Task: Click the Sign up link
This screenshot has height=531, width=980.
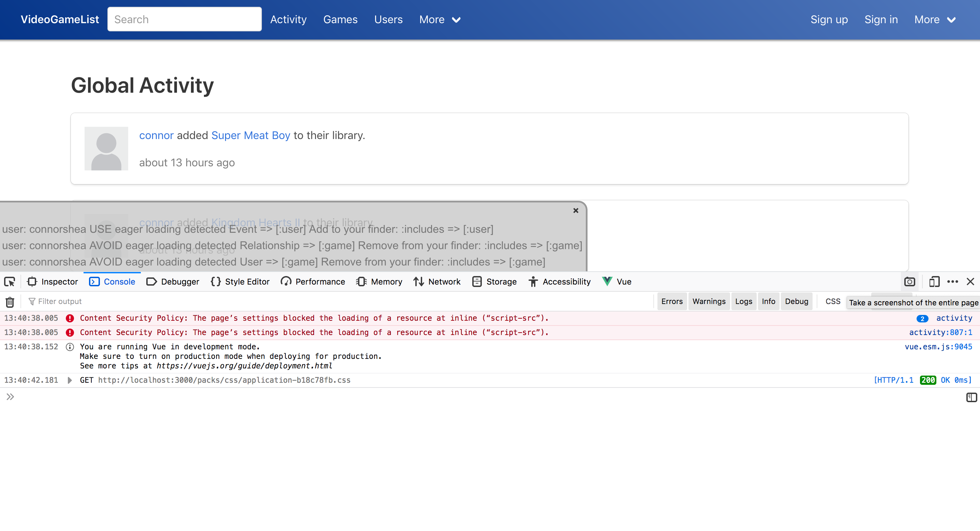Action: click(829, 19)
